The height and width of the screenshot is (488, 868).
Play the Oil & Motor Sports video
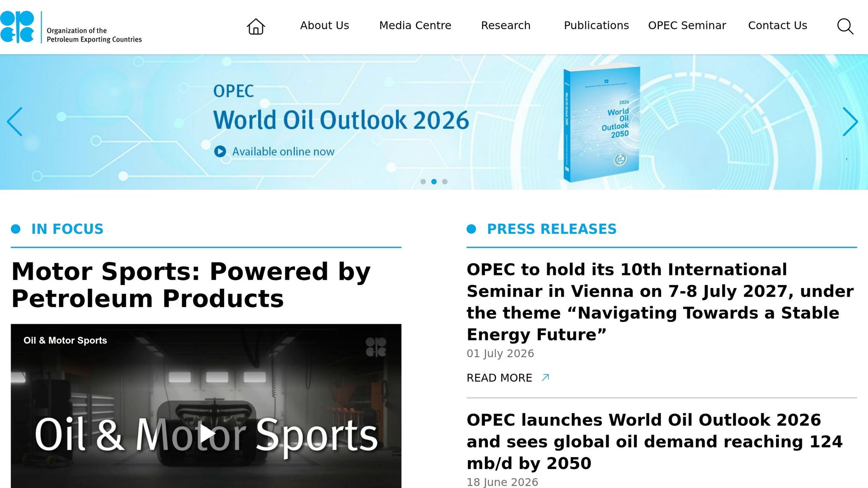(206, 433)
